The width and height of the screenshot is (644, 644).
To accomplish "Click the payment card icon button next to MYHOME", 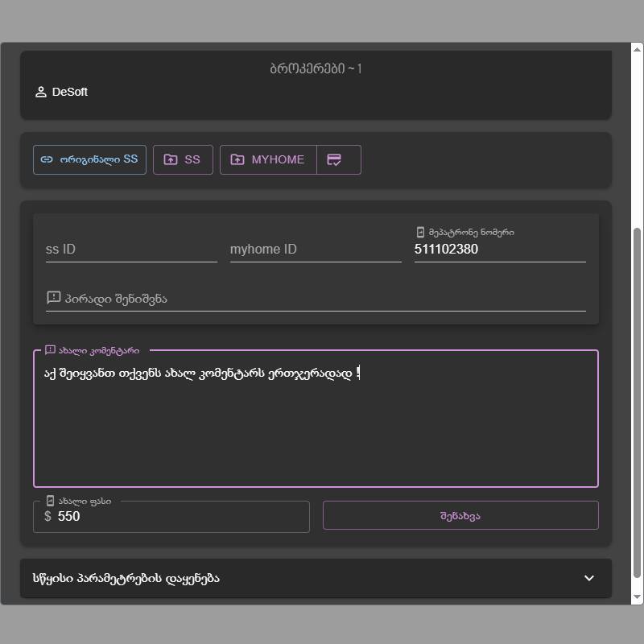I will point(335,159).
